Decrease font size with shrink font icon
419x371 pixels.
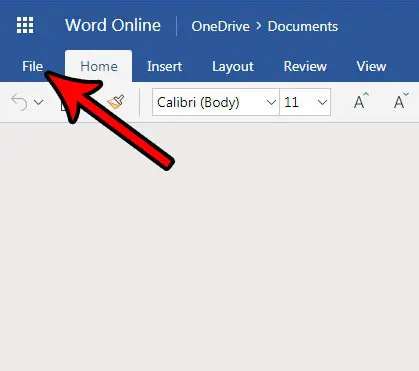(401, 101)
